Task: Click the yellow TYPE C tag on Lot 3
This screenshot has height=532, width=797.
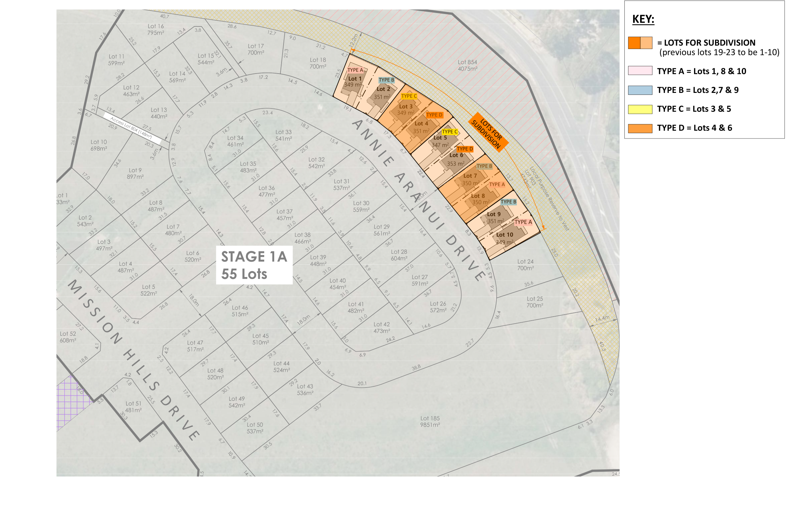Action: click(408, 96)
